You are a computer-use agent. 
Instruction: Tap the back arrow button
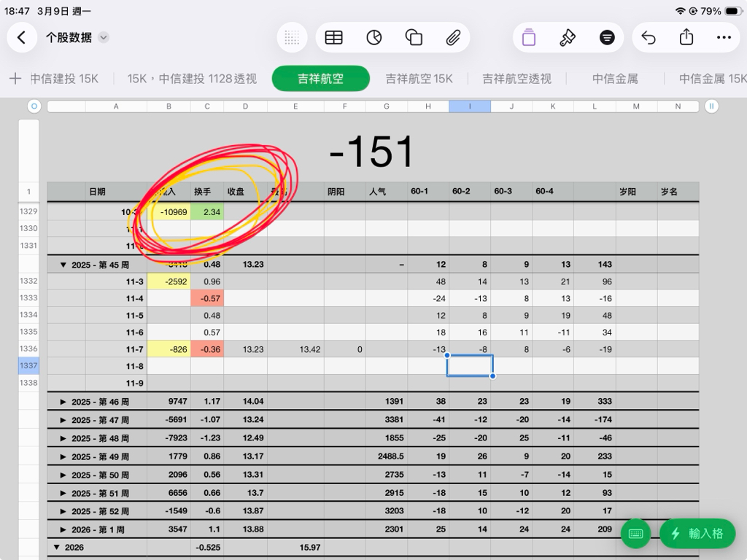22,37
